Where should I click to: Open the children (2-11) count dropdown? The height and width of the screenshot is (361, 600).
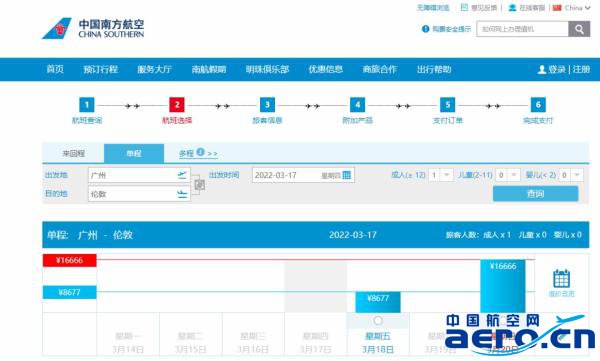coord(508,175)
